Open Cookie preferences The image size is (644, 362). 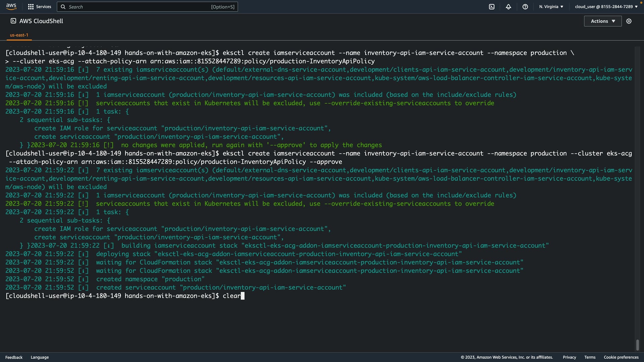[x=621, y=357]
